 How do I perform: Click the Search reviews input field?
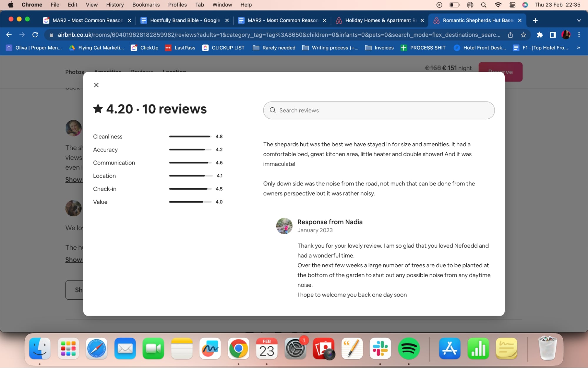point(379,110)
